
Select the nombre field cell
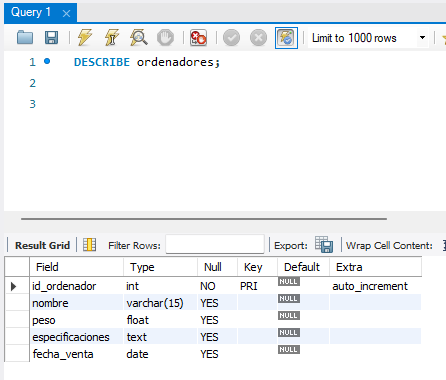coord(76,303)
